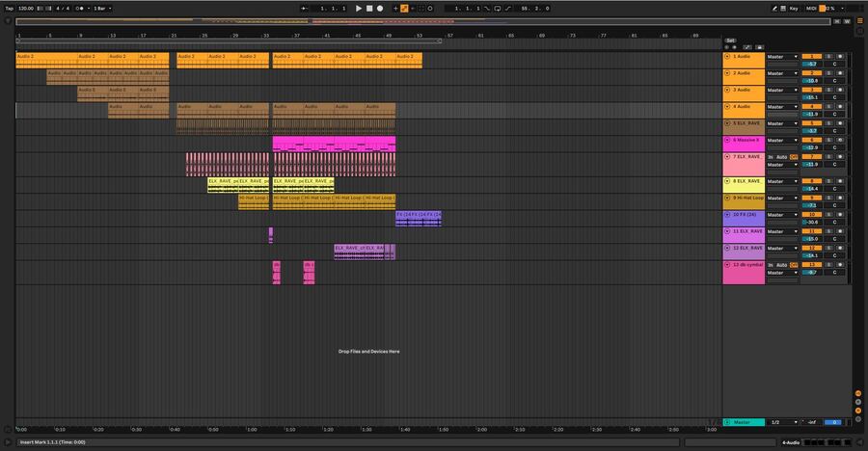Enable the Punch-Out switch
This screenshot has height=451, width=868.
click(x=507, y=9)
